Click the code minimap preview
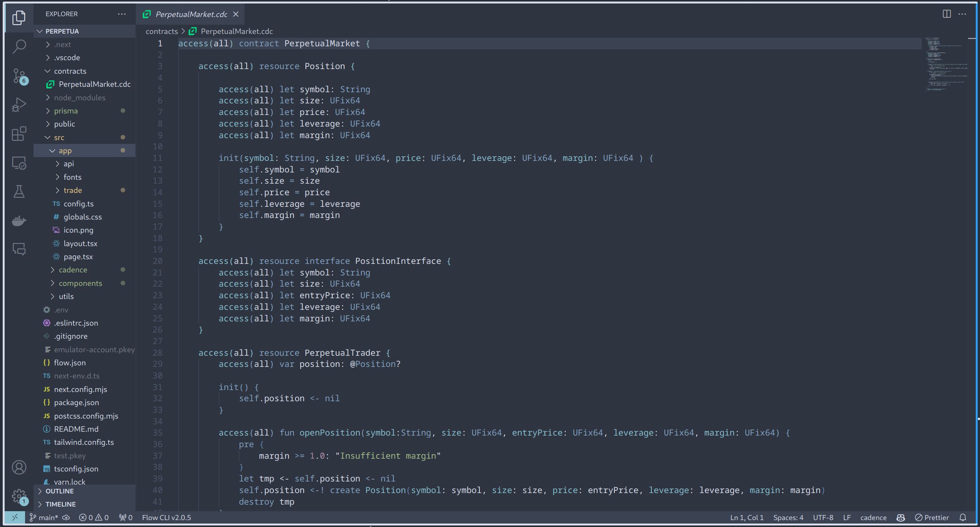This screenshot has height=527, width=980. coord(946,64)
